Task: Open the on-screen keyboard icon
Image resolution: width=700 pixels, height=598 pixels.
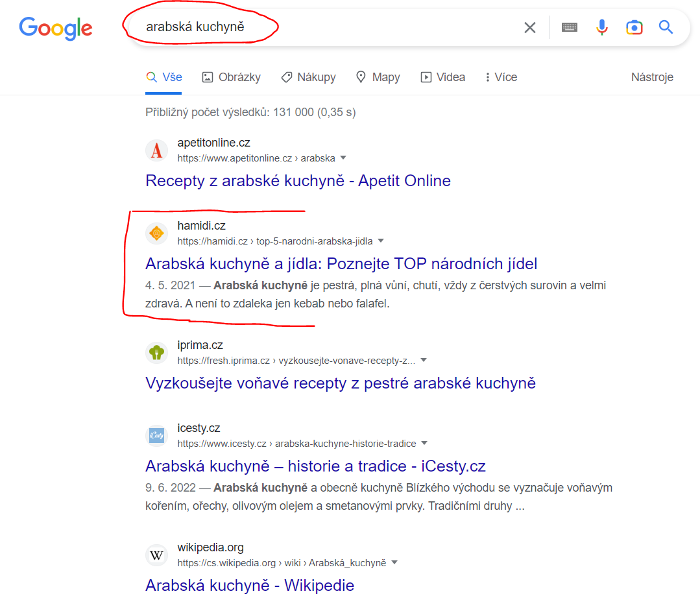Action: tap(569, 28)
